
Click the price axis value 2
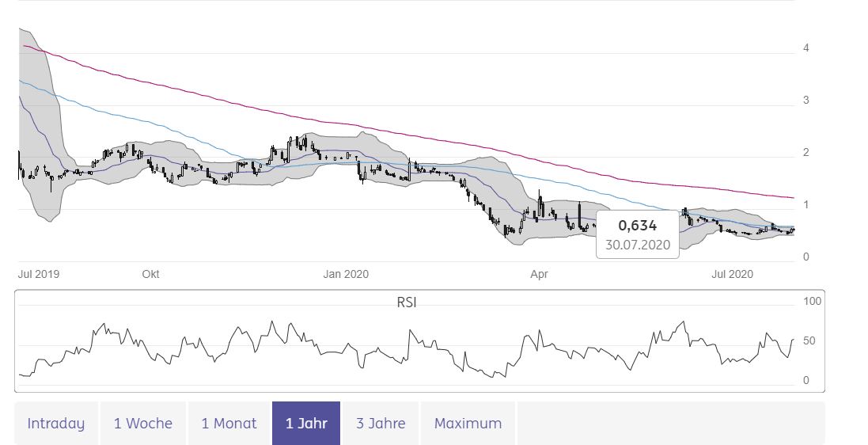pyautogui.click(x=805, y=152)
